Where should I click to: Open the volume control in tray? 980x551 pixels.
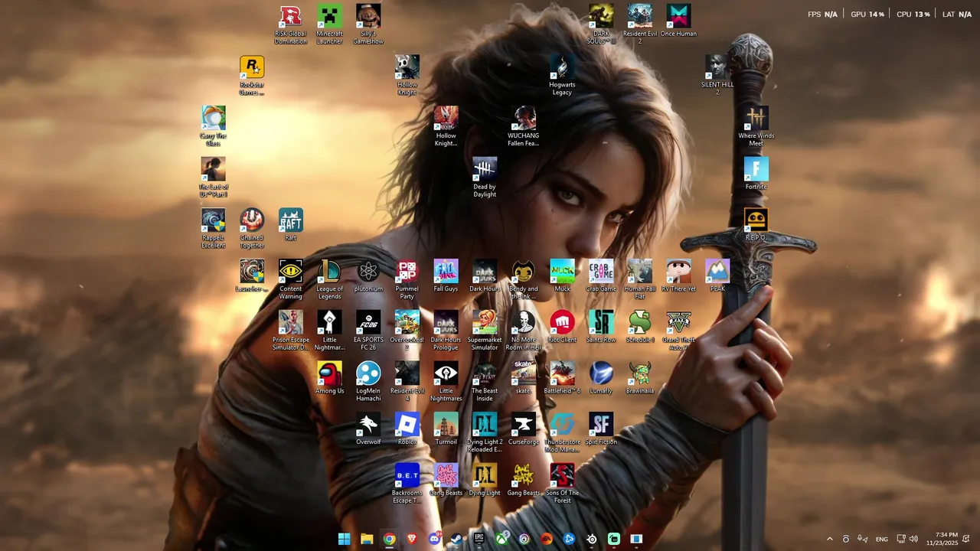point(913,539)
